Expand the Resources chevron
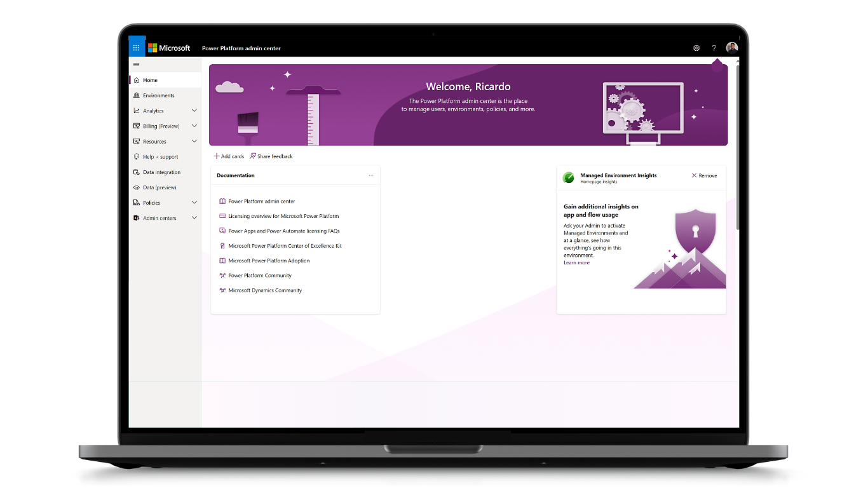This screenshot has height=488, width=868. coord(194,141)
